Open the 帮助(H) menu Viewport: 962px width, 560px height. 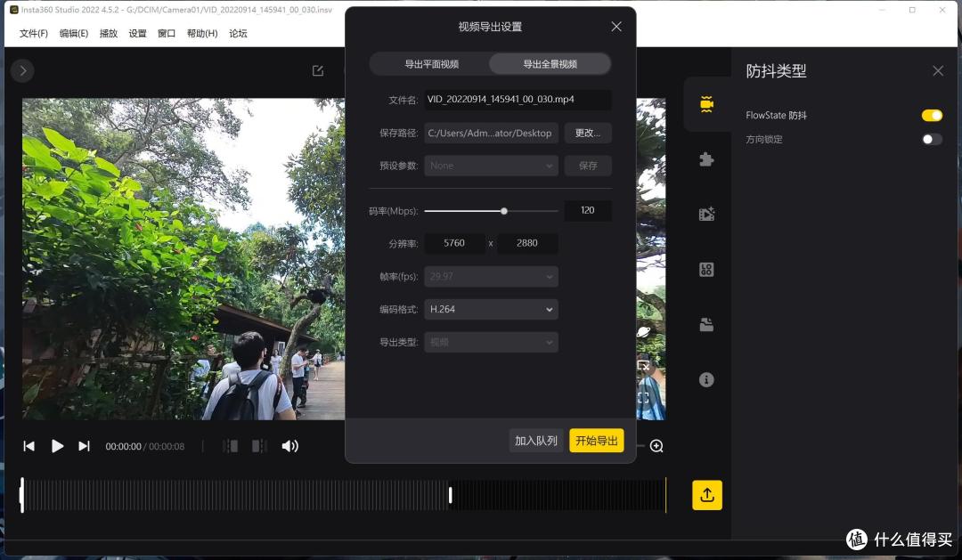tap(202, 33)
